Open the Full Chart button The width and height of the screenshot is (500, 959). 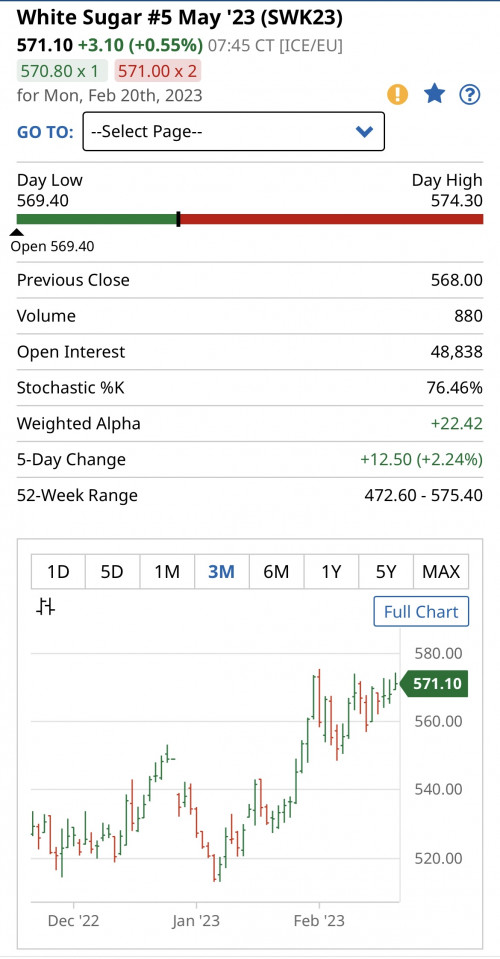421,612
